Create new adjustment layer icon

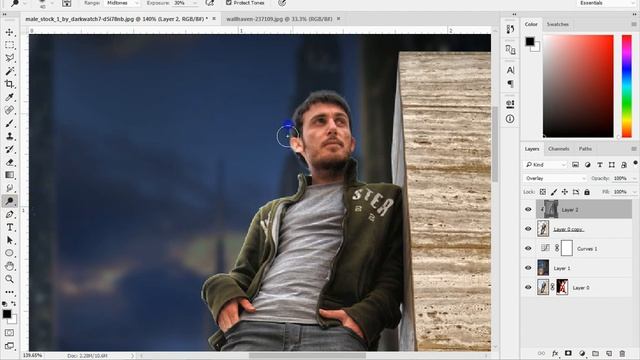(x=582, y=353)
